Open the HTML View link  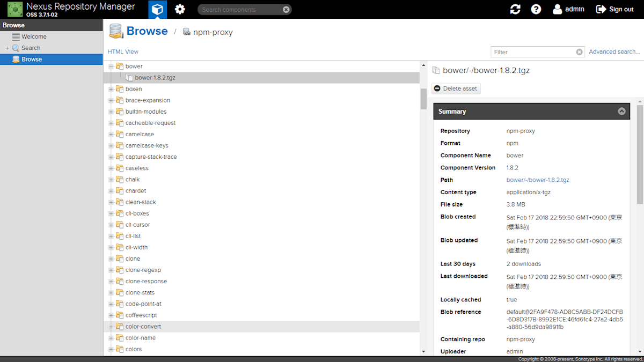tap(123, 52)
